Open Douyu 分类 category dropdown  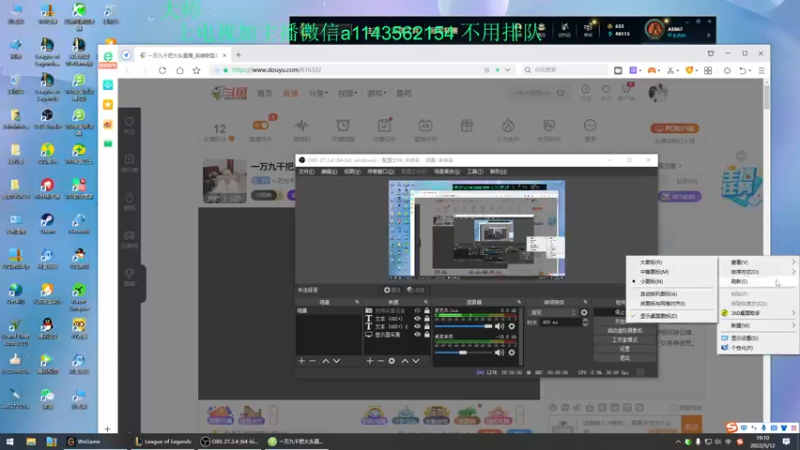(x=318, y=93)
